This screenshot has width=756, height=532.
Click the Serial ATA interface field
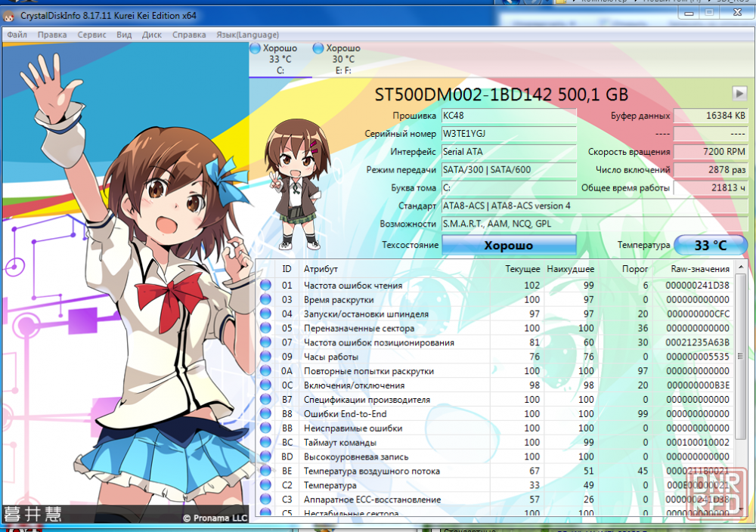[509, 152]
